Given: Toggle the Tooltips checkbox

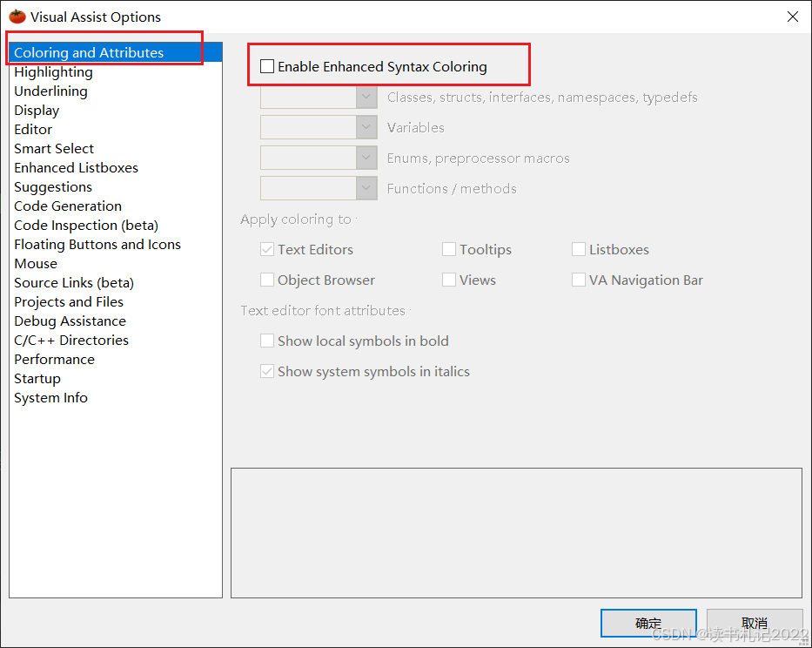Looking at the screenshot, I should tap(448, 249).
